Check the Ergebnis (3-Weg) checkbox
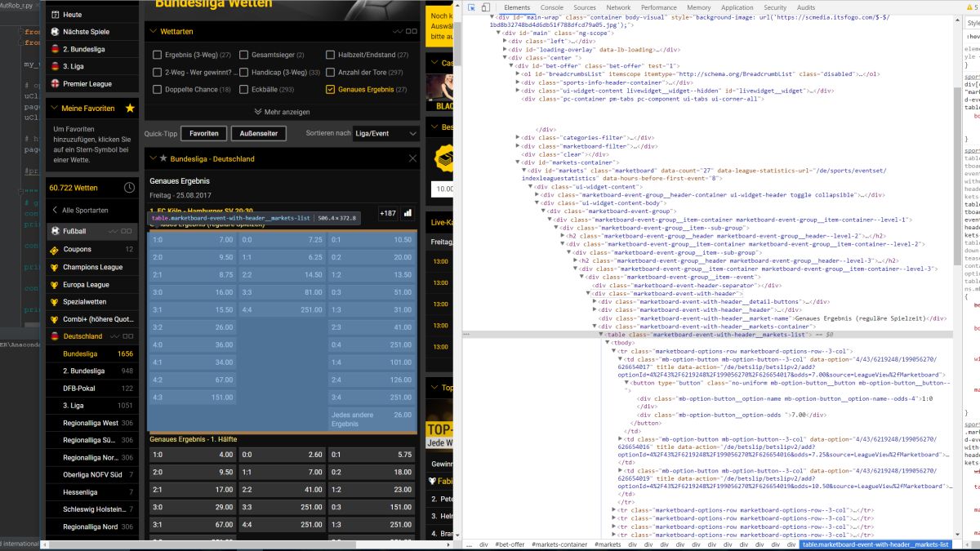Screen dimensions: 980x551 click(x=158, y=55)
